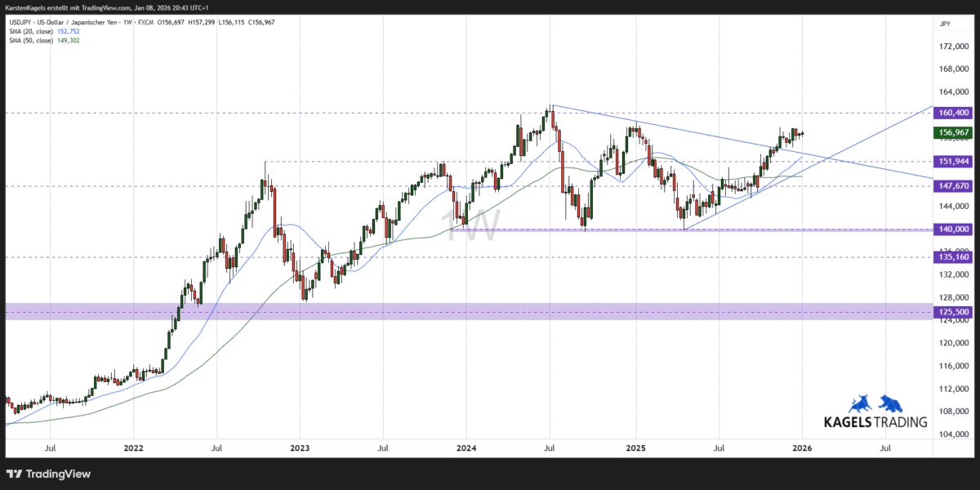Select the 2024 label on time axis
980x490 pixels.
pos(466,448)
